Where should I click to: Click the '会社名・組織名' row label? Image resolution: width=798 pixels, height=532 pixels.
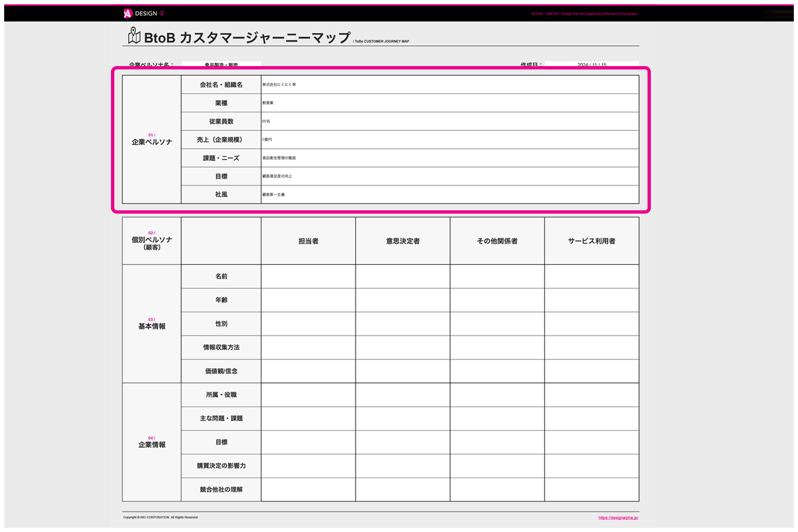(x=221, y=84)
